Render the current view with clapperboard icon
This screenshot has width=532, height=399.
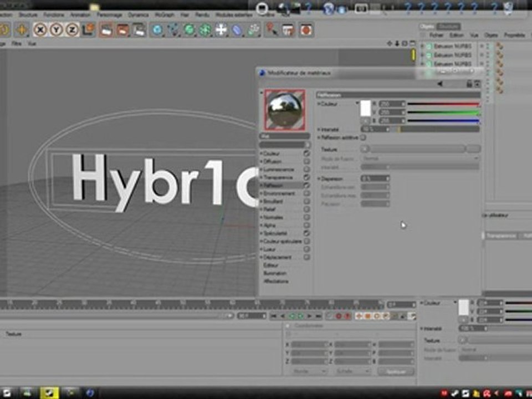(x=106, y=30)
